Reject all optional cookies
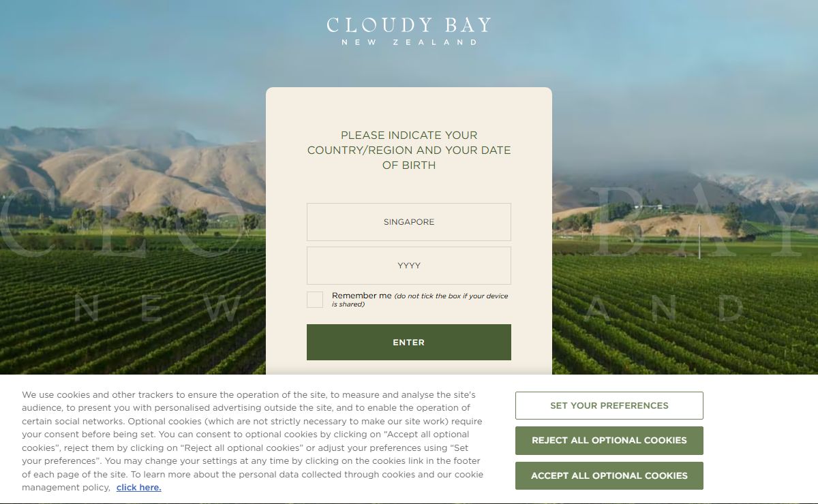The image size is (818, 504). (x=609, y=441)
